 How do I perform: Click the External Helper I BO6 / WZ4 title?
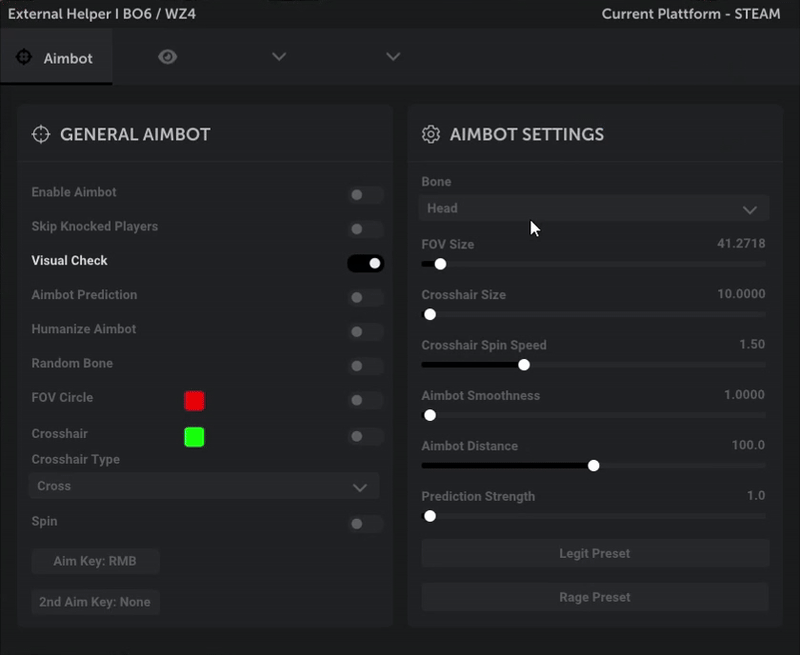(102, 14)
